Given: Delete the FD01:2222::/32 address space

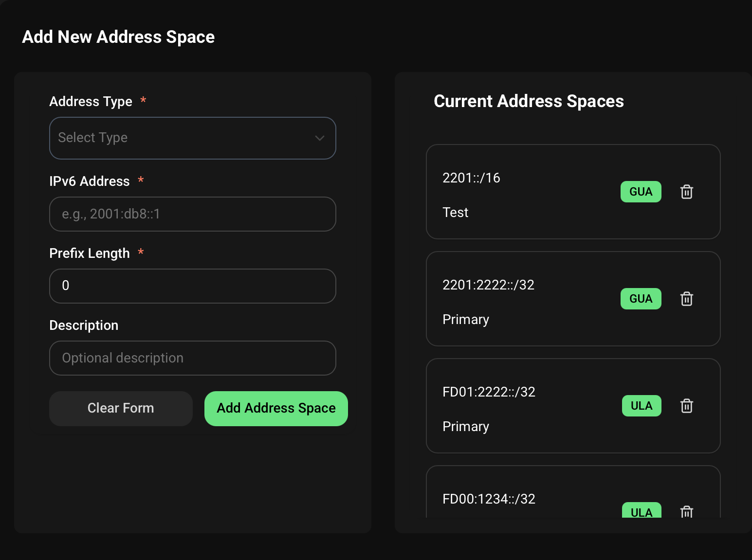Looking at the screenshot, I should tap(686, 406).
